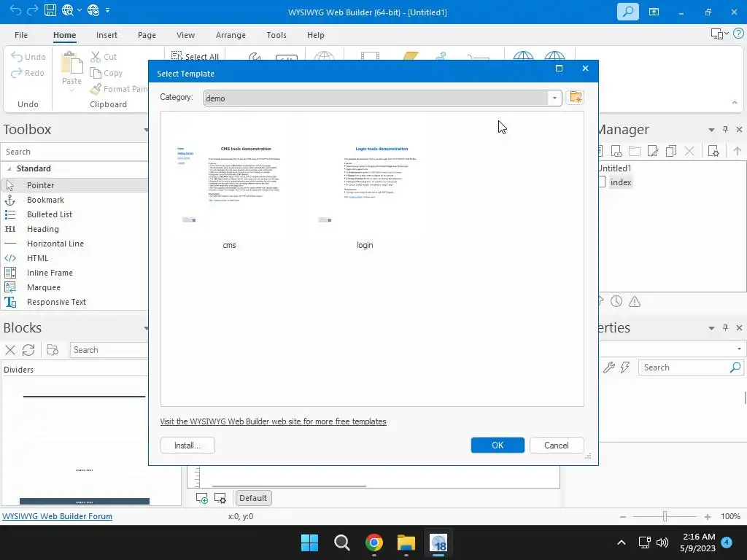The height and width of the screenshot is (560, 747).
Task: Click the page properties gear icon in Site Manager
Action: (x=713, y=152)
